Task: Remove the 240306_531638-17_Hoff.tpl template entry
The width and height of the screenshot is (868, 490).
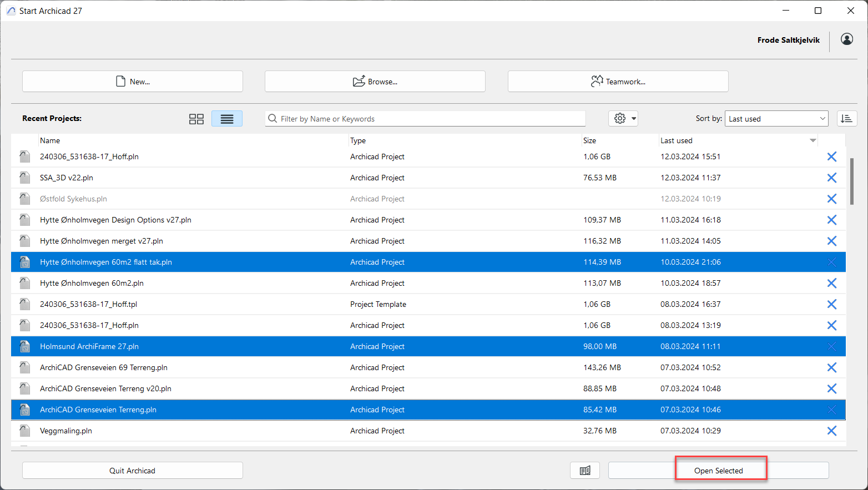Action: point(831,304)
